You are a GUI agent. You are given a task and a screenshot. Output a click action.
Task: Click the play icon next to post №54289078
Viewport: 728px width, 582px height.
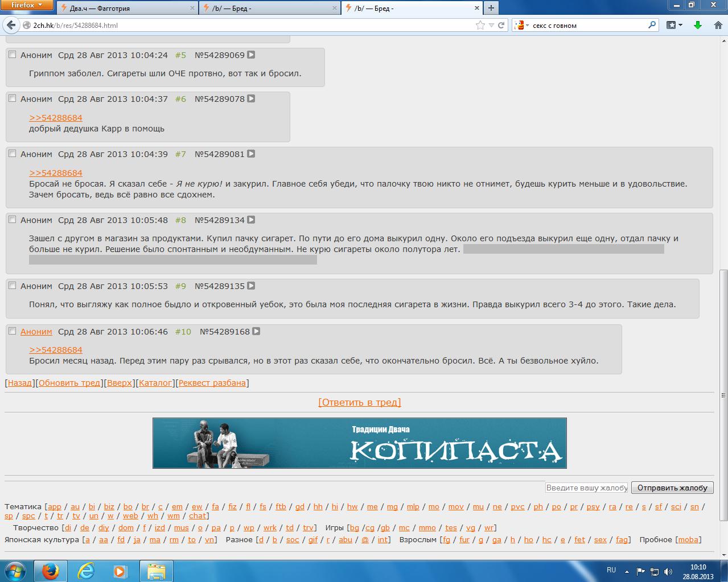[251, 99]
